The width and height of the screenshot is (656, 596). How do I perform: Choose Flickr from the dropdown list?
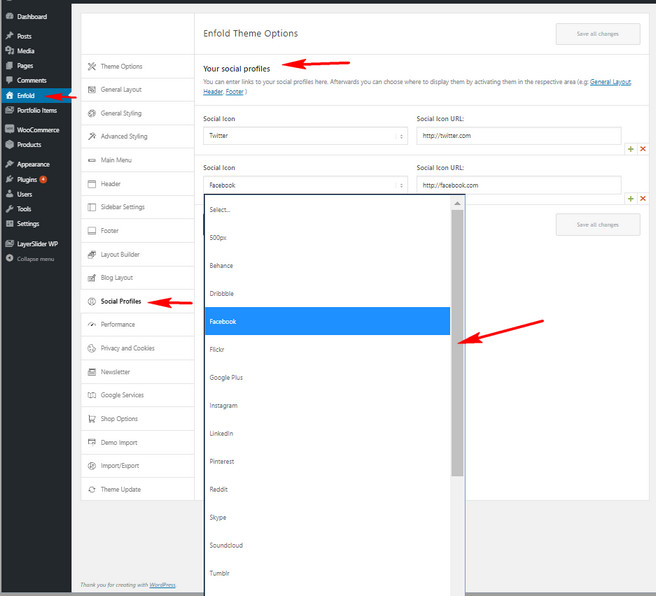coord(328,349)
